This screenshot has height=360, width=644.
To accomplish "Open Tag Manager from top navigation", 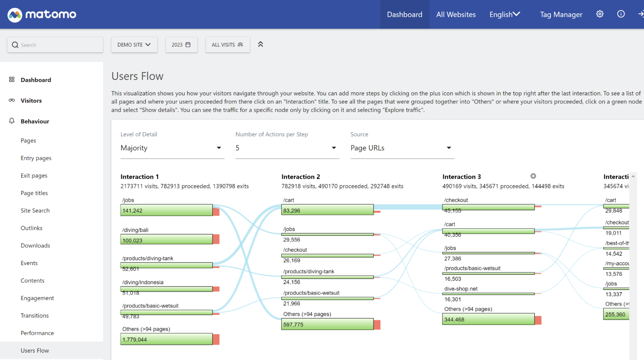I will [561, 14].
